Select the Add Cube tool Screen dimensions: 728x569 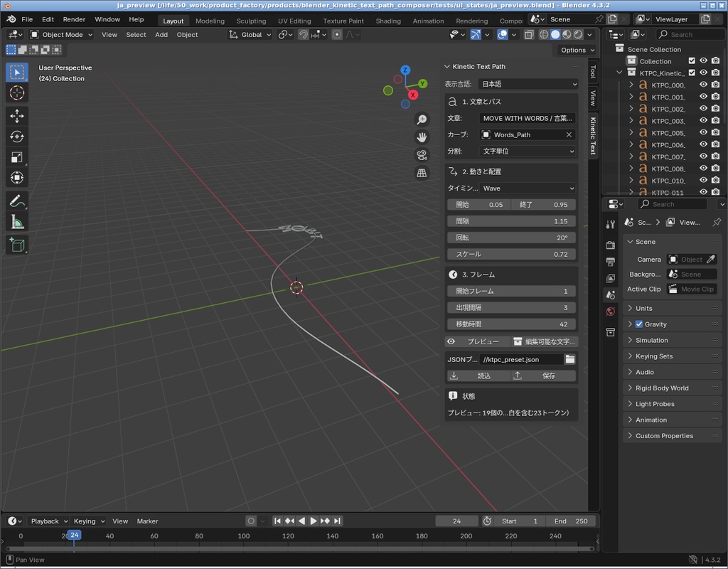(x=17, y=245)
